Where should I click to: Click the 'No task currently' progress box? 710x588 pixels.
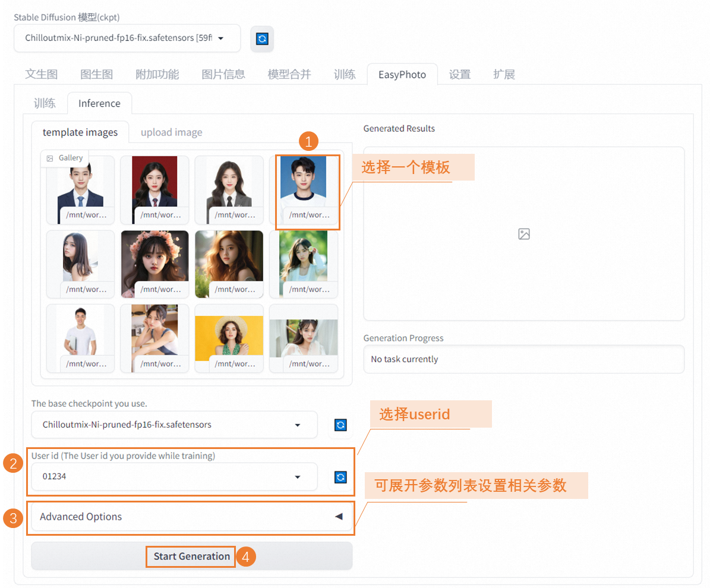tap(524, 359)
